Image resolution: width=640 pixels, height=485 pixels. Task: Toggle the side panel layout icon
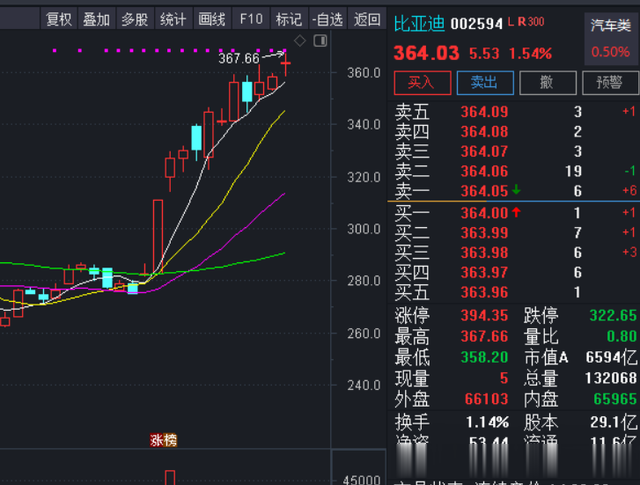(320, 40)
